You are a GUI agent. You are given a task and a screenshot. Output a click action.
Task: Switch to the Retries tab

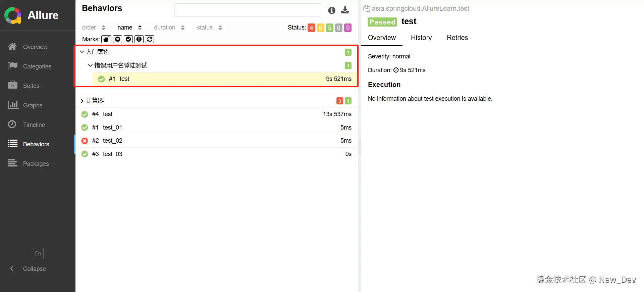[x=457, y=38]
